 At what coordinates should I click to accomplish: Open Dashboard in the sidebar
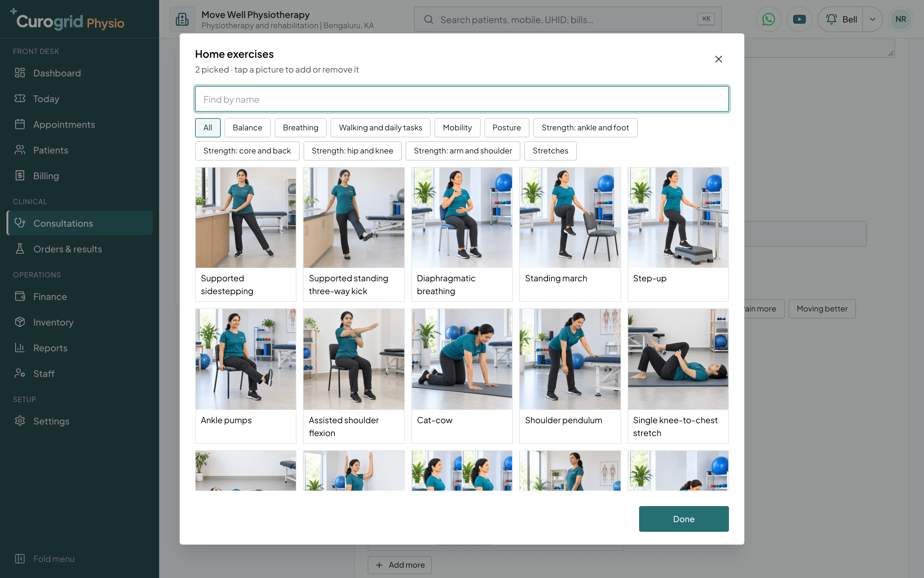point(80,73)
